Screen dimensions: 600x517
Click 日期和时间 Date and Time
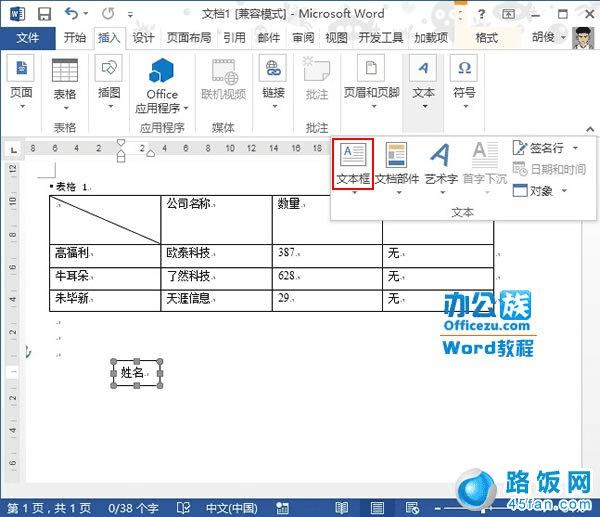pos(549,169)
